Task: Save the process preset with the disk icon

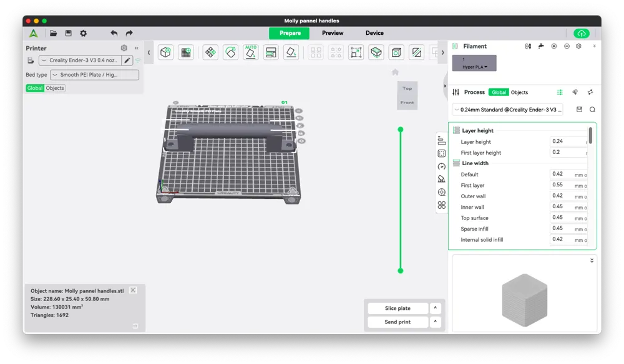Action: coord(580,109)
